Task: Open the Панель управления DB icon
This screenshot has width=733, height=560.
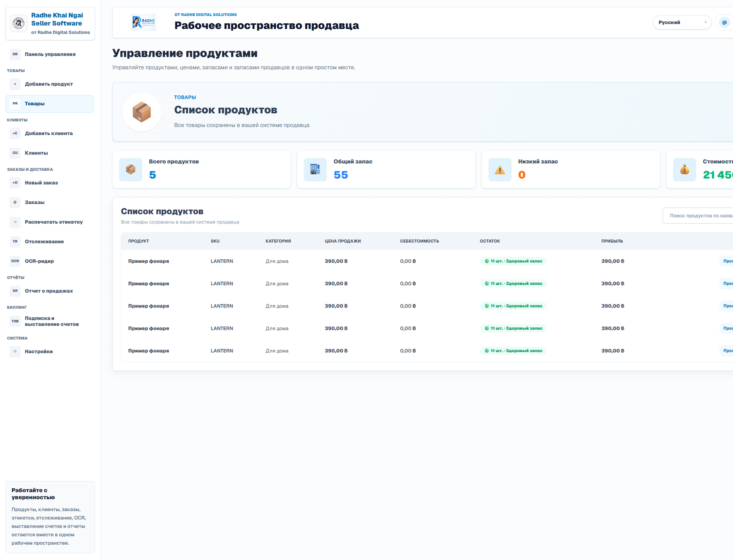Action: tap(15, 54)
